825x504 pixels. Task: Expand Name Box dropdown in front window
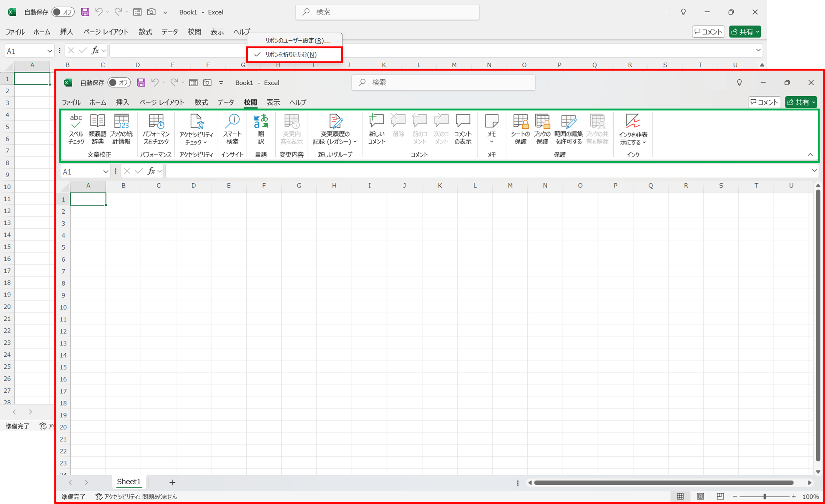click(105, 171)
